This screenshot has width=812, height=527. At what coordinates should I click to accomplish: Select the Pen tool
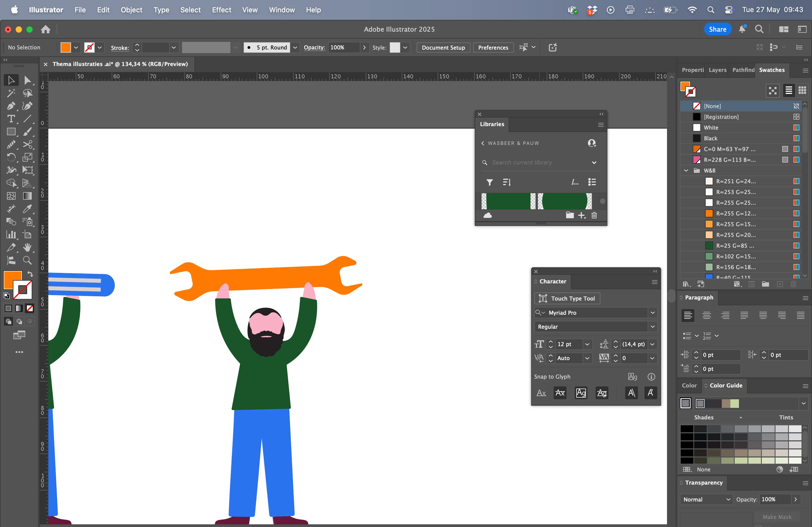coord(11,106)
